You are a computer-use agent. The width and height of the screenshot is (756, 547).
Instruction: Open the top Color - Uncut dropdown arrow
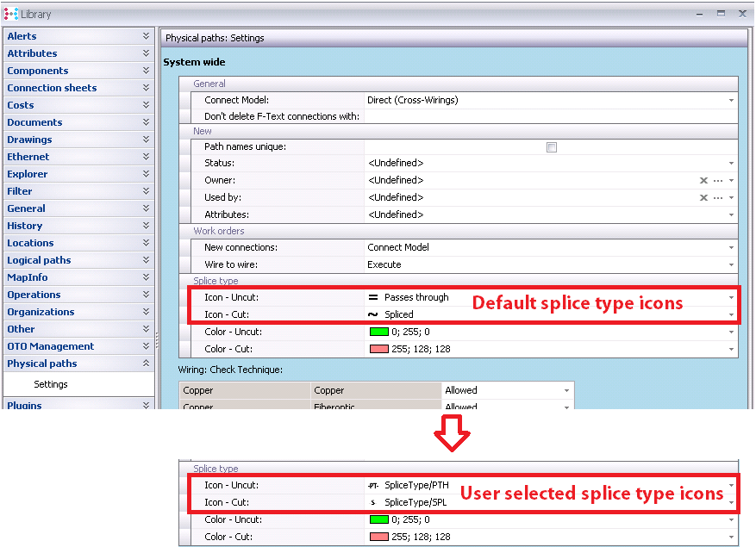[731, 332]
